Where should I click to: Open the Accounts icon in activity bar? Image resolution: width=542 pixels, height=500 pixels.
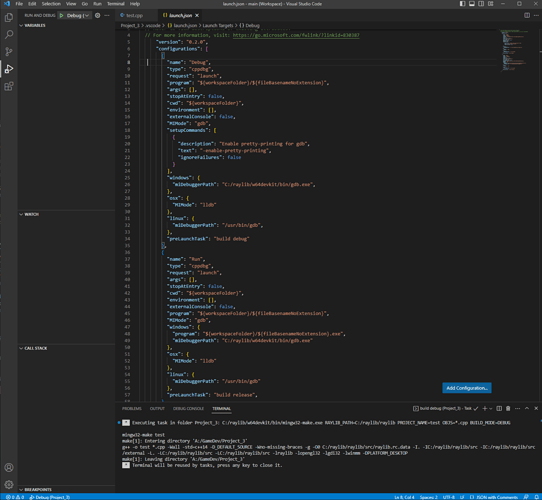pos(9,467)
